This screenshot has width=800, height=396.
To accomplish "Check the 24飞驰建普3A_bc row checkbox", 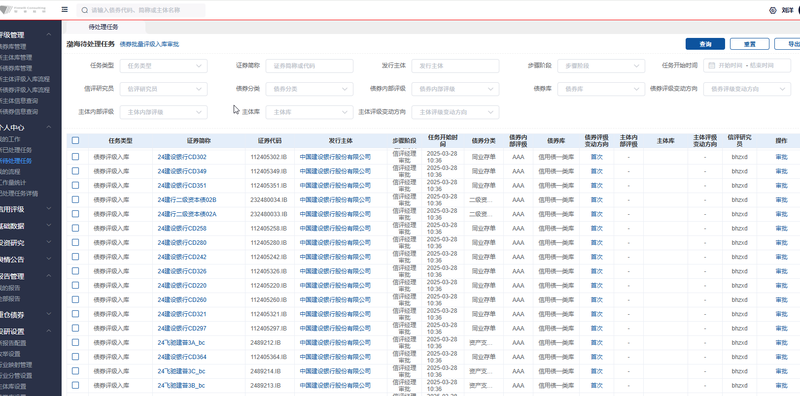I will [76, 342].
